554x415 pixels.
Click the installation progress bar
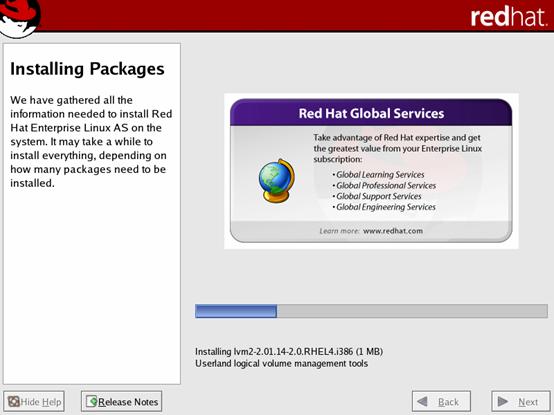pos(371,311)
